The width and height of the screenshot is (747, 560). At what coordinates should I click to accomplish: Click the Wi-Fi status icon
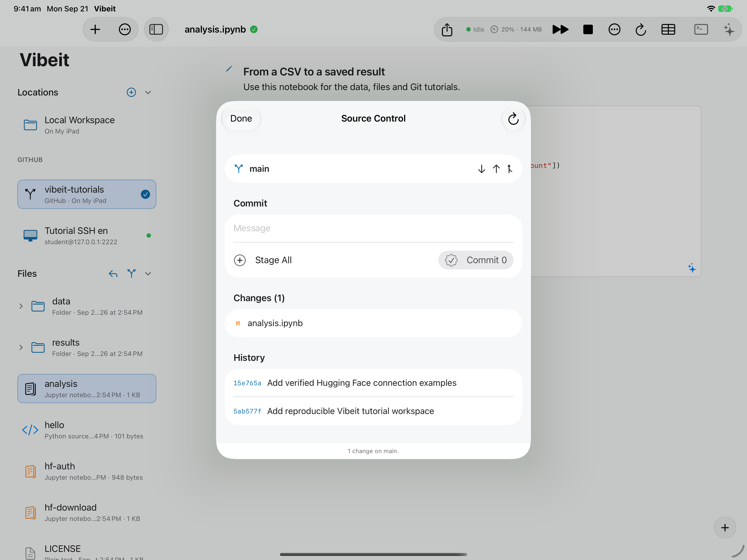[711, 9]
